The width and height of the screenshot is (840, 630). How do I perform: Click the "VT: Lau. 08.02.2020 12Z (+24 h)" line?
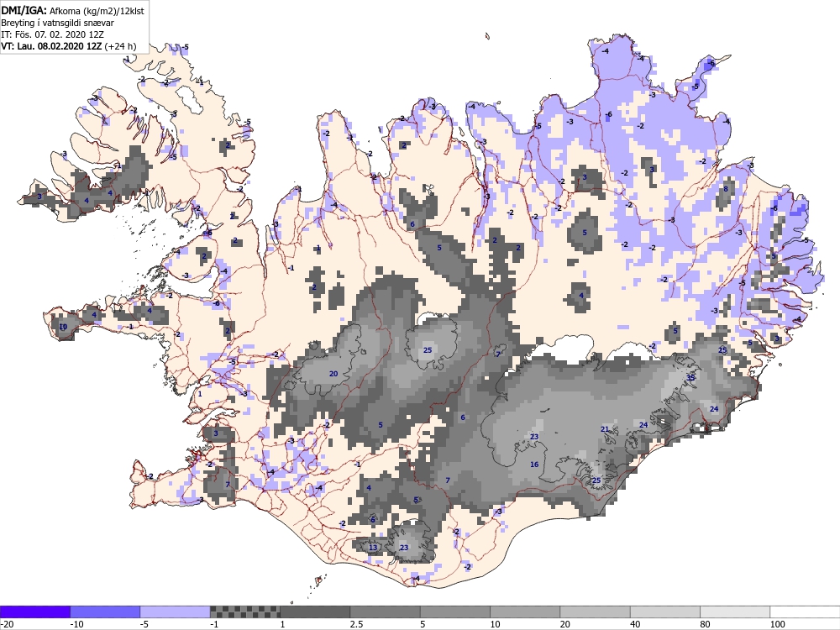[x=69, y=46]
